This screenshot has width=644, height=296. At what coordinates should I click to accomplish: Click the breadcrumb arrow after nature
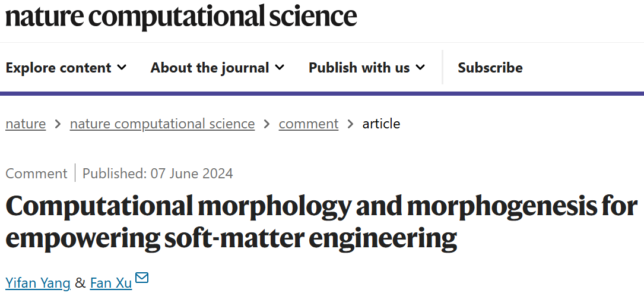[x=58, y=124]
